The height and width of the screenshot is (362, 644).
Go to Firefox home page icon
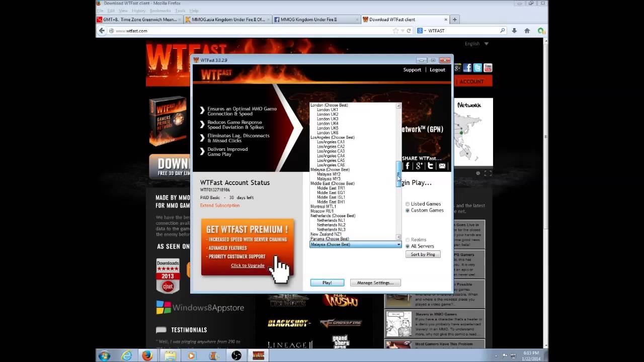point(527,31)
